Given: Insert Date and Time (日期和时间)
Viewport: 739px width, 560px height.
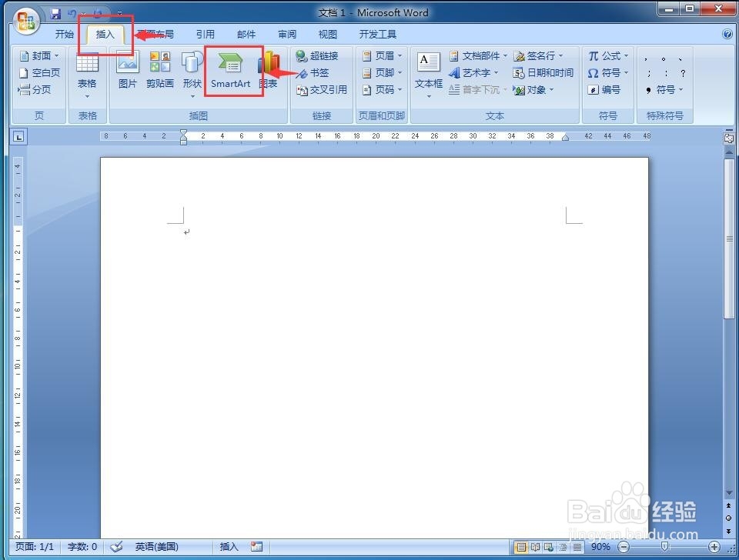Looking at the screenshot, I should click(543, 72).
